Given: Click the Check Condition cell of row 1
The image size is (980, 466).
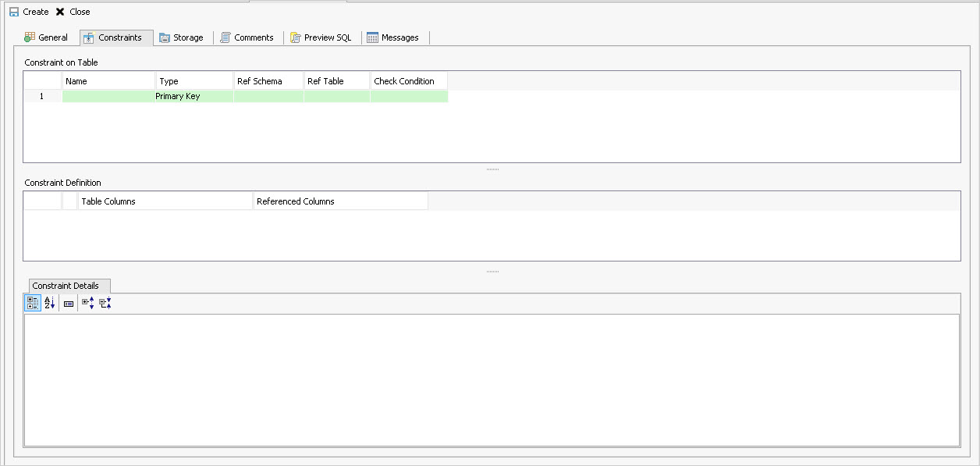Looking at the screenshot, I should pos(409,96).
